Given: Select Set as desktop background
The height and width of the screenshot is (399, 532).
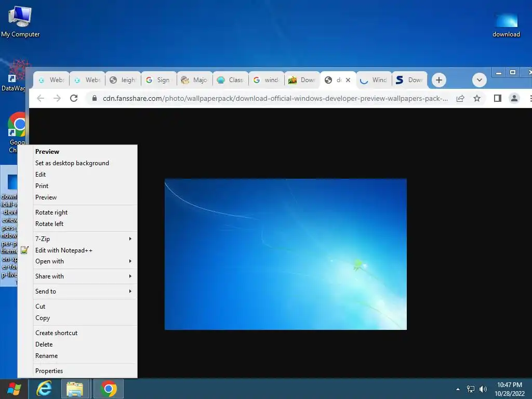Looking at the screenshot, I should coord(85,163).
